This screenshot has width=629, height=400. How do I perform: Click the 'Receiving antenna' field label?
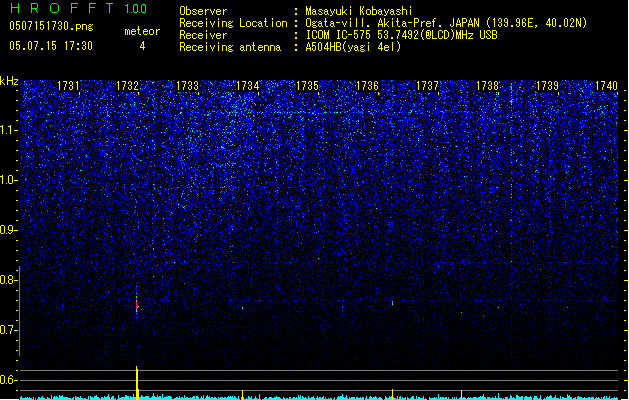click(x=230, y=47)
